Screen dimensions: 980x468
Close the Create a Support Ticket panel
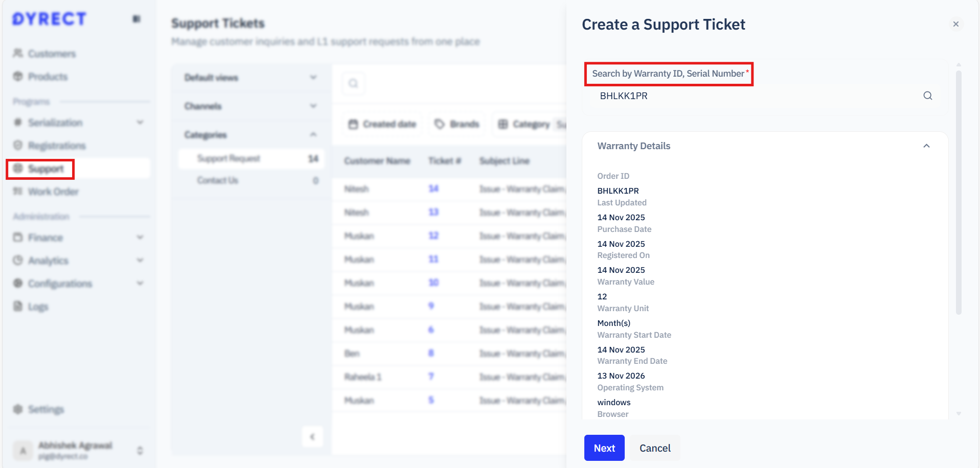click(955, 24)
